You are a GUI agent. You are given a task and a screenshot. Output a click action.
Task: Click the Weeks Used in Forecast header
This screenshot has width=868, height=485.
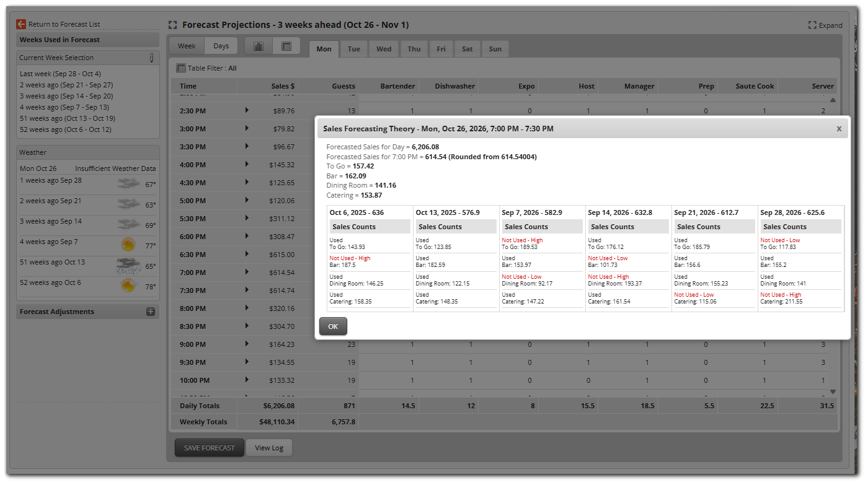click(88, 40)
